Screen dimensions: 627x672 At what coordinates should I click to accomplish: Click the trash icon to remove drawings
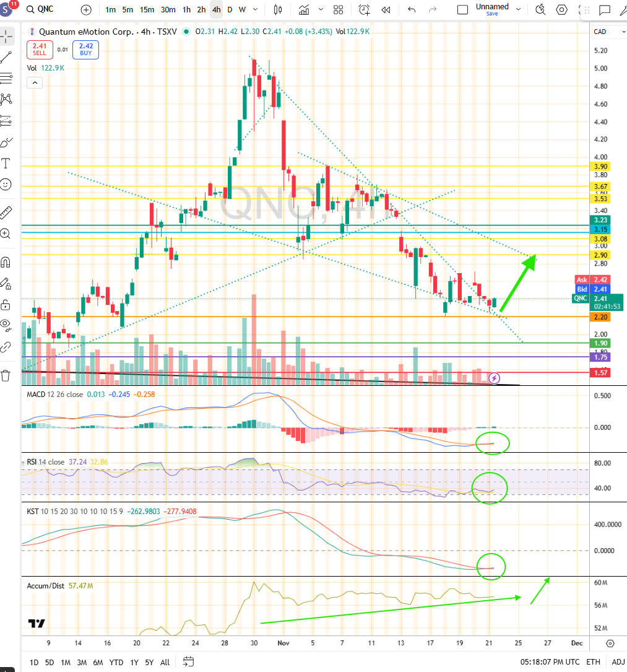7,375
